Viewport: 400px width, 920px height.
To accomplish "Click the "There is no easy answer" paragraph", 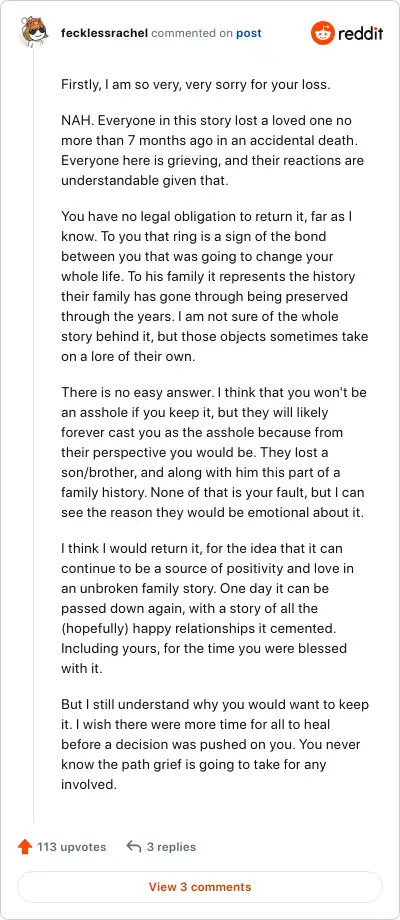I will [x=214, y=452].
